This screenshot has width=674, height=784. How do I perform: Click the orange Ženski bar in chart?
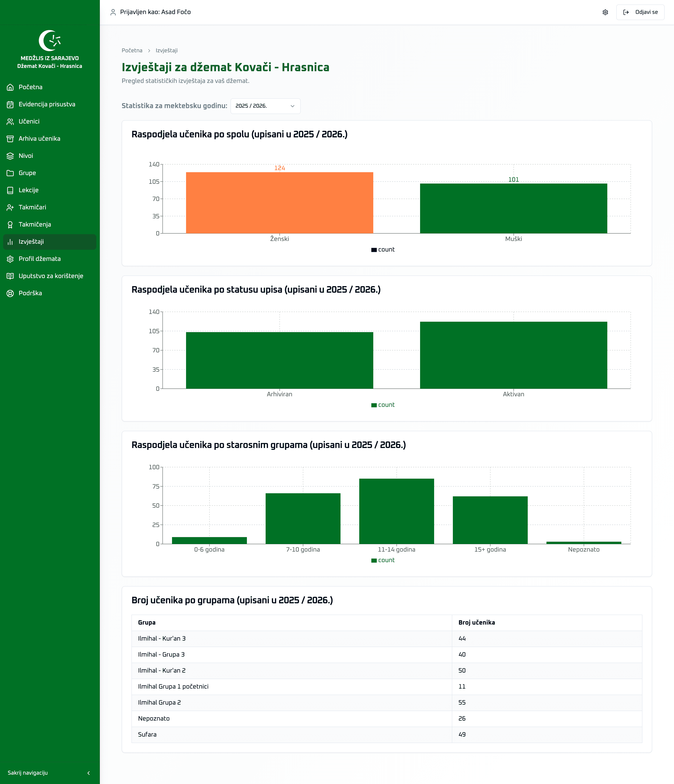click(x=279, y=203)
